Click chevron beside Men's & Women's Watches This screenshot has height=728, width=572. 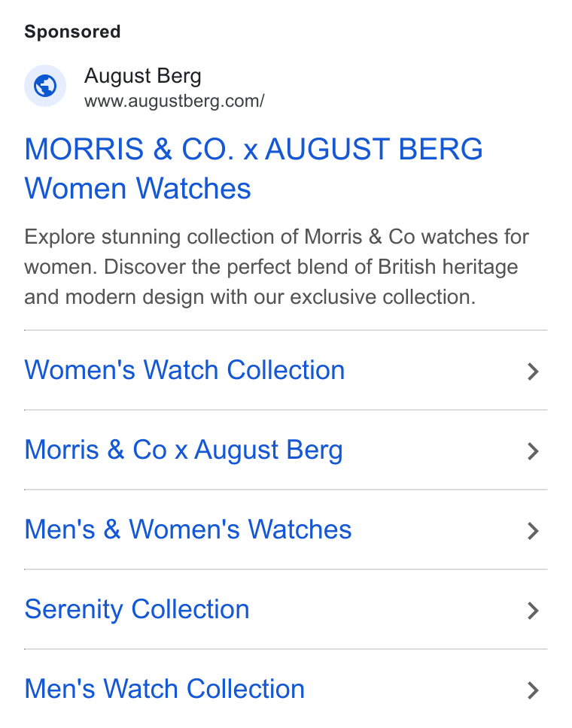point(533,531)
